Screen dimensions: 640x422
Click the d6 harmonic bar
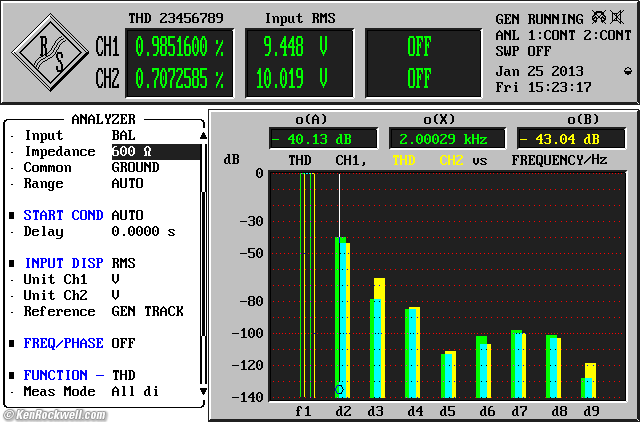[x=483, y=366]
